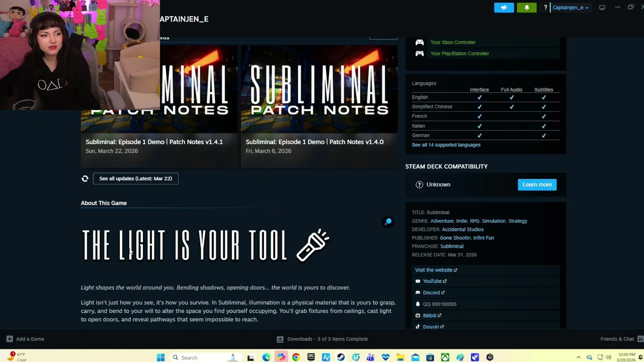The image size is (644, 362).
Task: Open 'Patch Notes v1.4.1' title text
Action: [154, 142]
